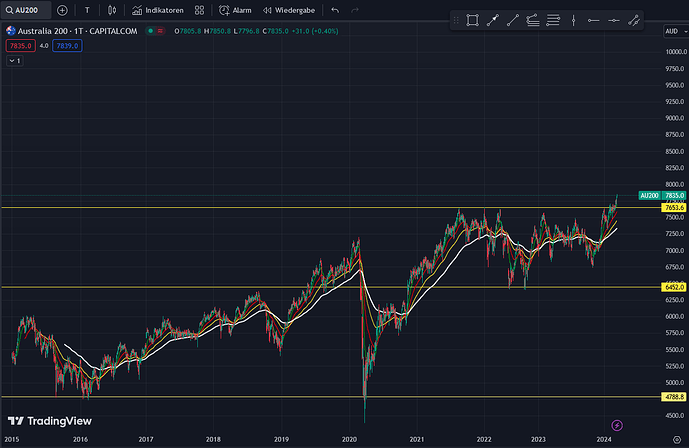Select the Fibonacci retracement tool
Viewport: 689px width, 448px height.
click(x=553, y=20)
